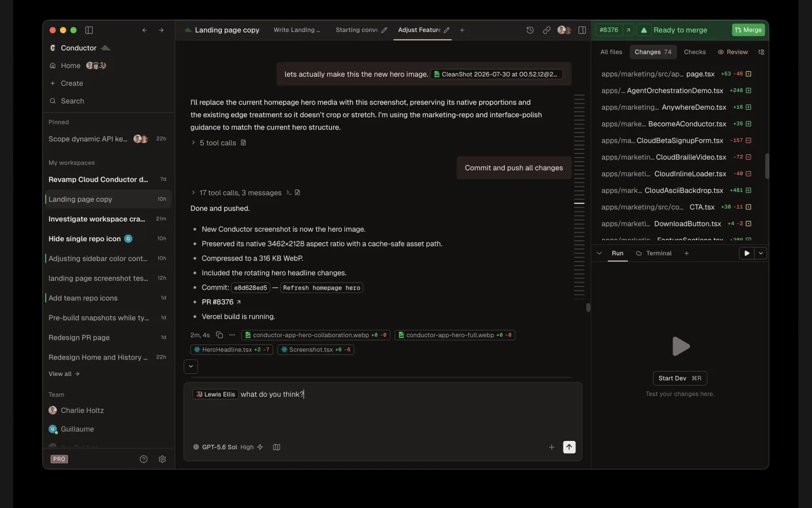The height and width of the screenshot is (508, 812).
Task: Click the PRO badge
Action: pos(59,459)
